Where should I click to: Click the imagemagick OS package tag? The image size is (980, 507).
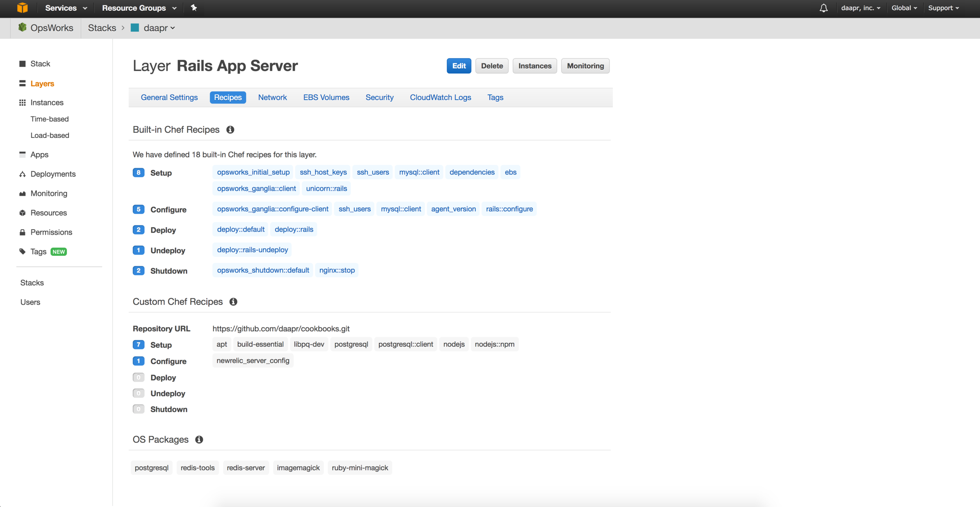pyautogui.click(x=298, y=468)
